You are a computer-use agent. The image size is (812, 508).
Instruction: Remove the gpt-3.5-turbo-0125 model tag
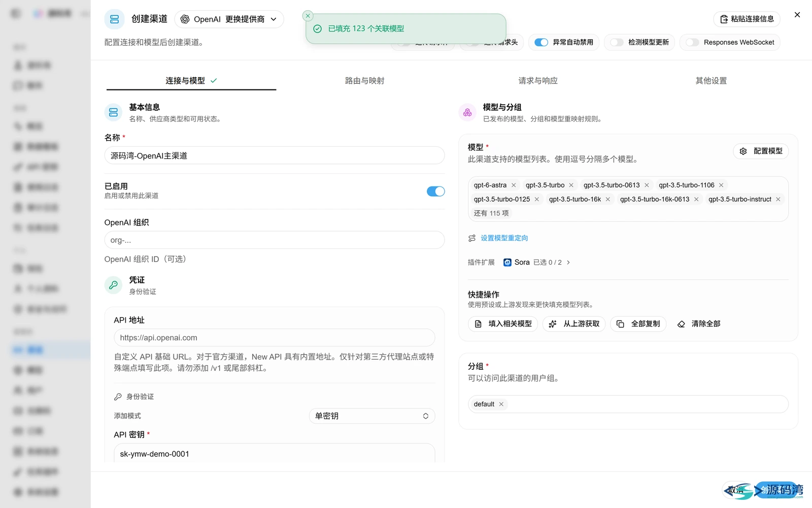(x=537, y=200)
